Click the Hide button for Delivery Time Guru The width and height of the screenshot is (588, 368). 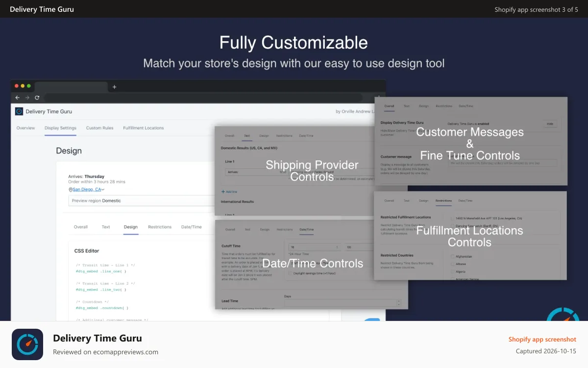coord(549,124)
